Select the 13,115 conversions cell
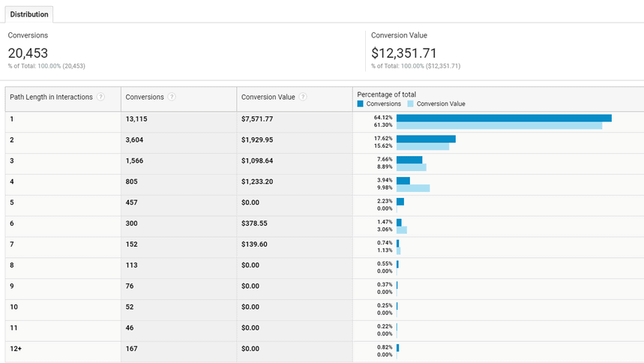 tap(141, 118)
